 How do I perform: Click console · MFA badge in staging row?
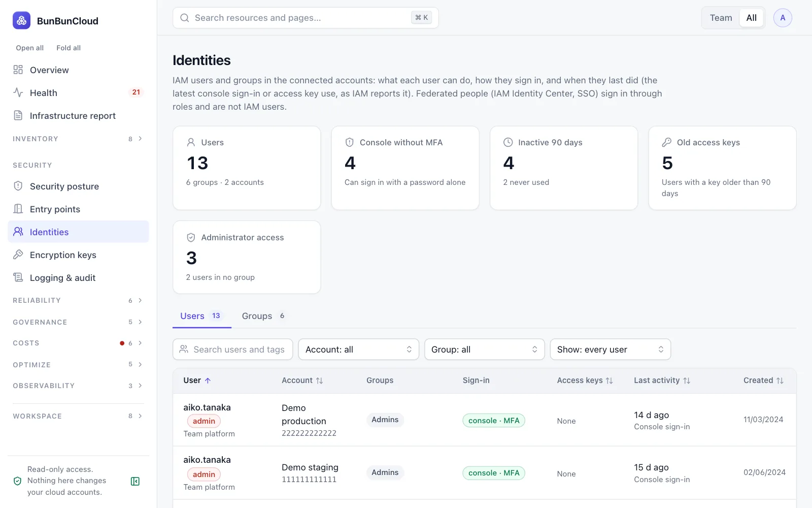click(494, 473)
